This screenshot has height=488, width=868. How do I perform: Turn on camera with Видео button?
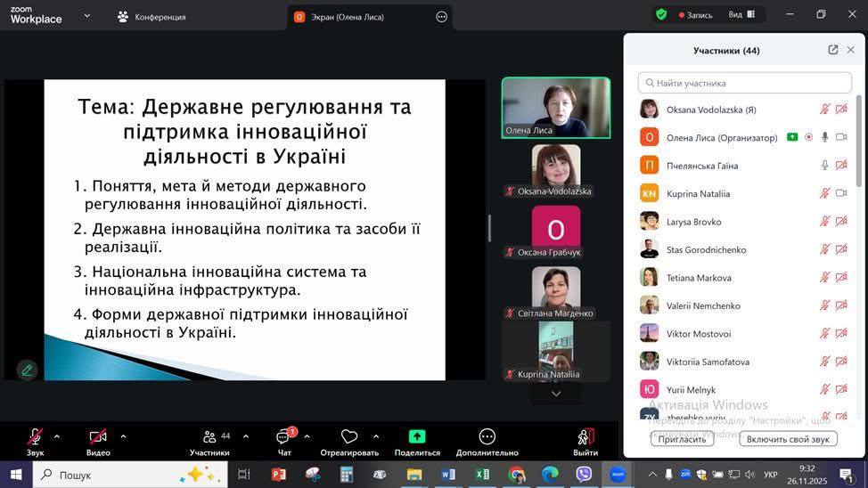coord(98,436)
